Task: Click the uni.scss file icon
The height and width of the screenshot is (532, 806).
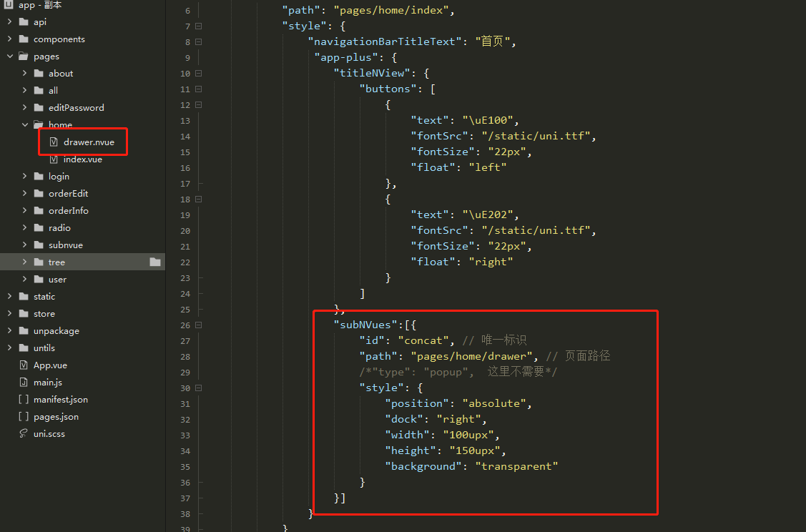Action: pyautogui.click(x=24, y=433)
